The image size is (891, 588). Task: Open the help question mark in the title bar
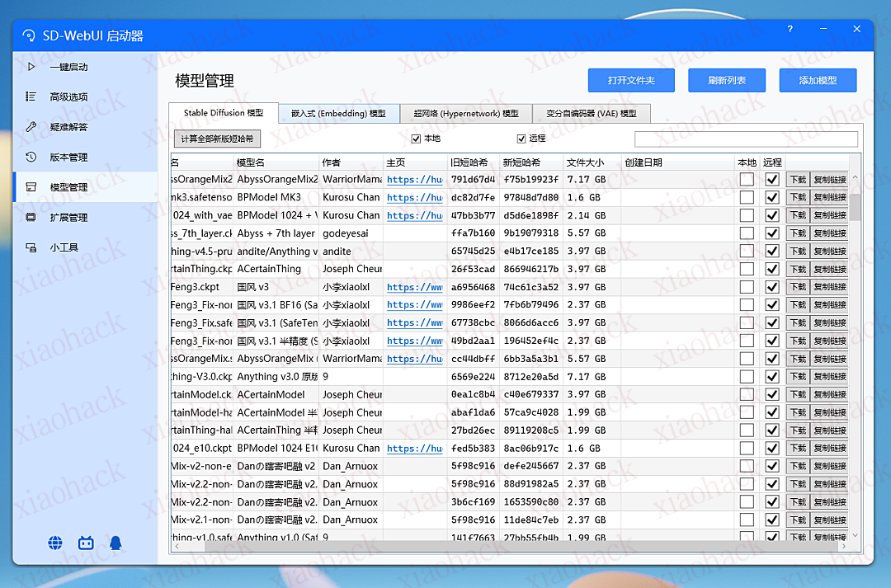pyautogui.click(x=790, y=28)
